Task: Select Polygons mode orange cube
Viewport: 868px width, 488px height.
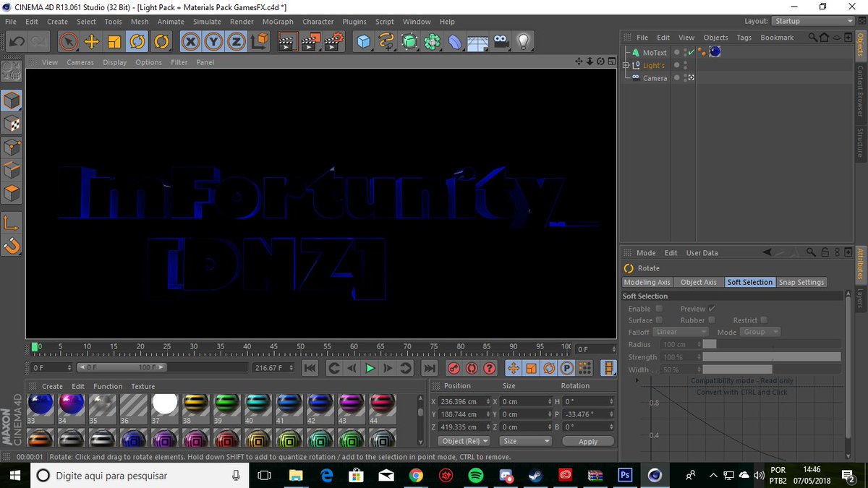Action: (12, 194)
